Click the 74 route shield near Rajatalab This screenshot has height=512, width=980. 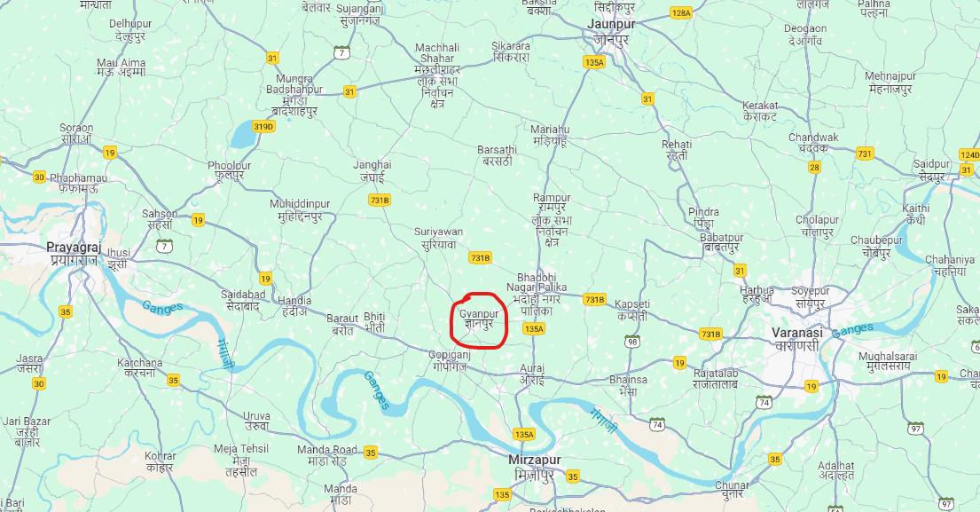pos(764,402)
